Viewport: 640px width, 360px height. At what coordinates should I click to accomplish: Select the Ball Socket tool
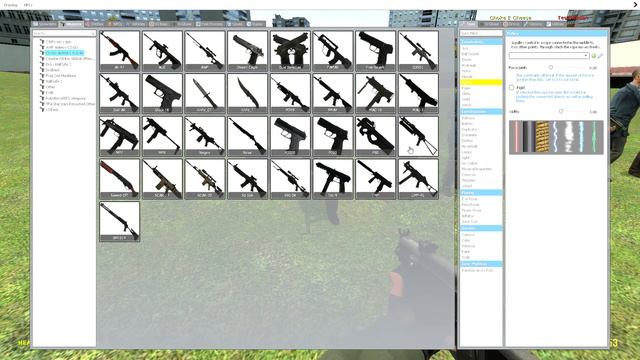click(470, 54)
